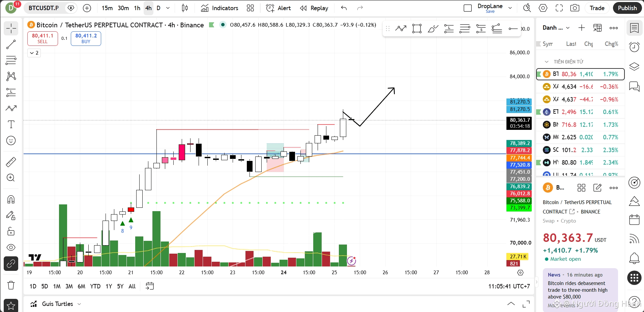644x312 pixels.
Task: Collapse the TIỀN ĐIỆN TỬ section
Action: (547, 62)
